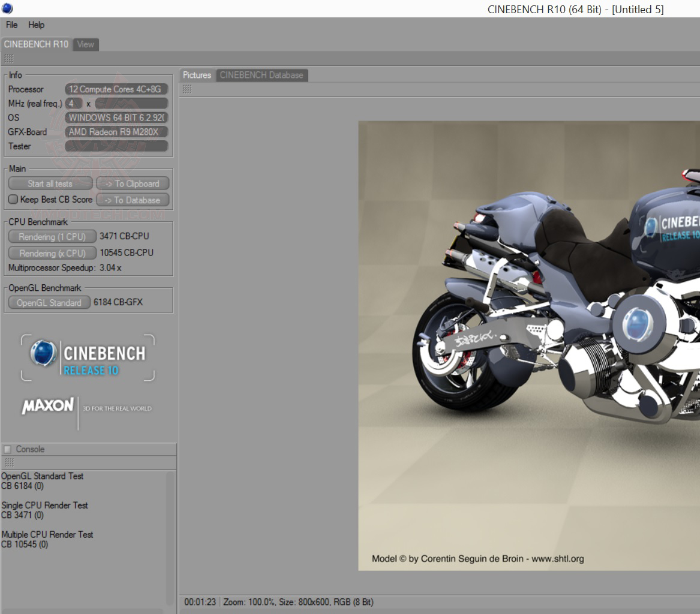The image size is (700, 614).
Task: Run the Rendering (x CPU) test
Action: [52, 253]
